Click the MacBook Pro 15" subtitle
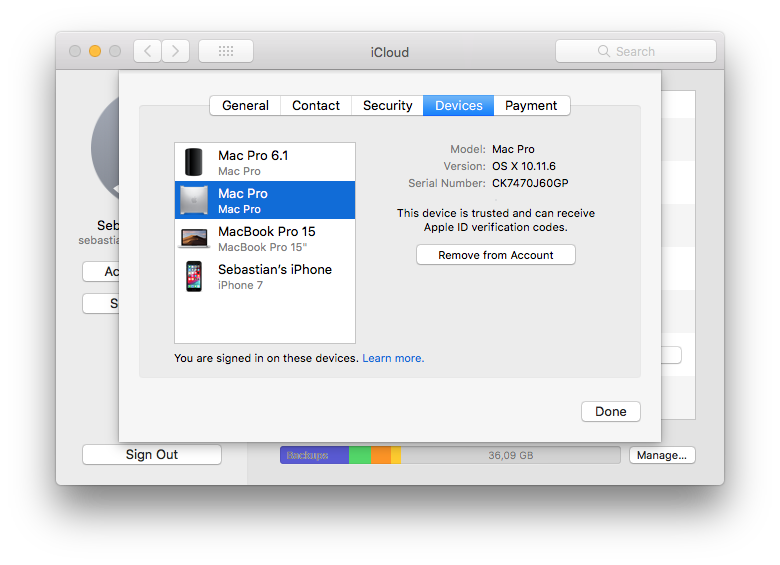 [262, 247]
